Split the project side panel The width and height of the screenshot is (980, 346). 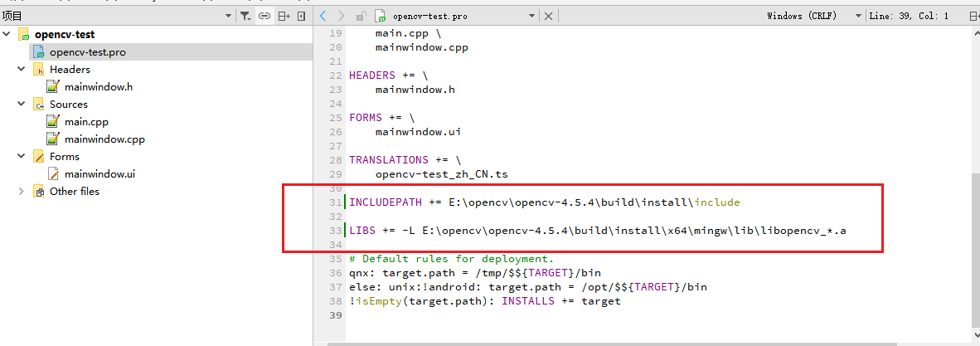pos(284,16)
